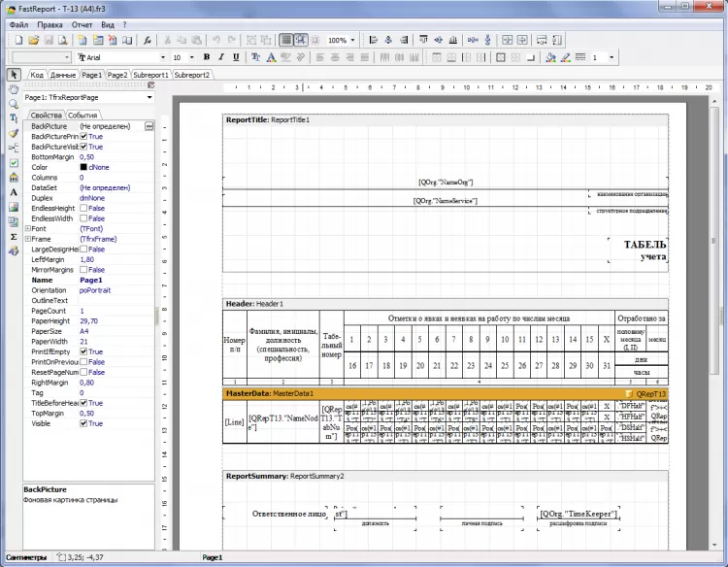Enable the EndlessHeight checkbox
The image size is (728, 567).
[x=84, y=208]
